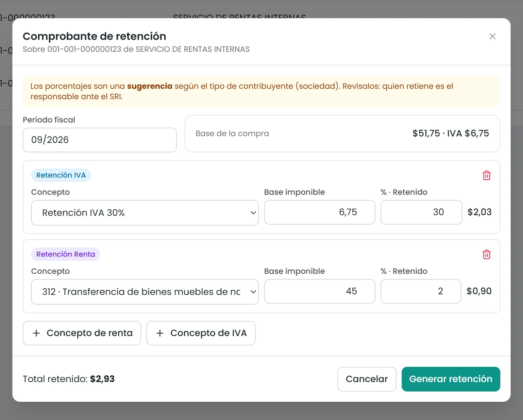
Task: Click the subtitle Sobre 001-001-000000123
Action: pyautogui.click(x=136, y=49)
